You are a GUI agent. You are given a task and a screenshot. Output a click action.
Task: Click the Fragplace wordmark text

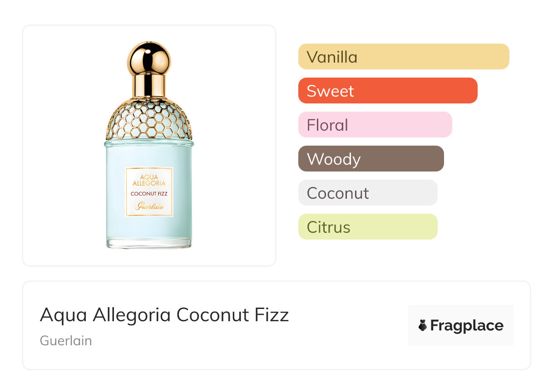tap(467, 325)
